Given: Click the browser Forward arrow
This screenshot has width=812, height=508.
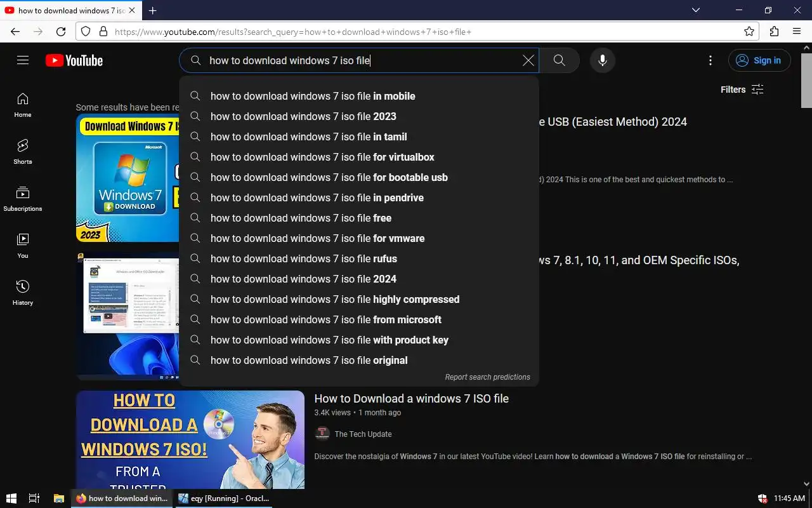Looking at the screenshot, I should pos(38,31).
